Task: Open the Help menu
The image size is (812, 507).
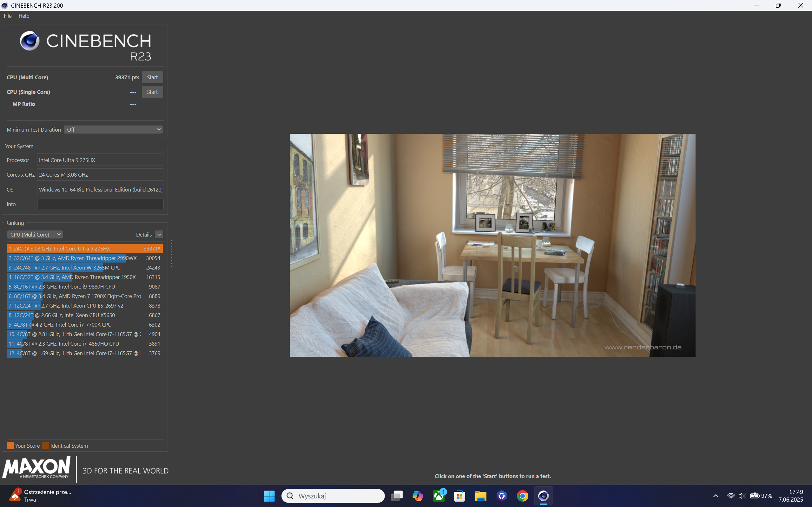Action: pos(24,16)
